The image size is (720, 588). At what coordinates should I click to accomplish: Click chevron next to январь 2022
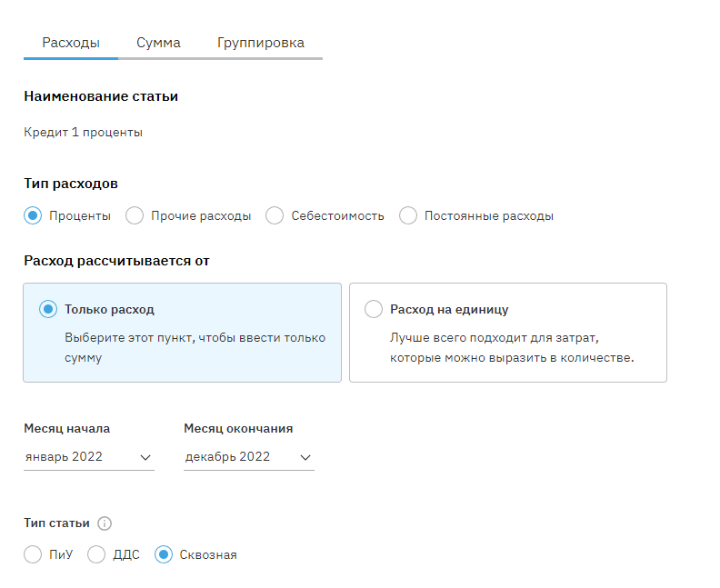pos(145,457)
